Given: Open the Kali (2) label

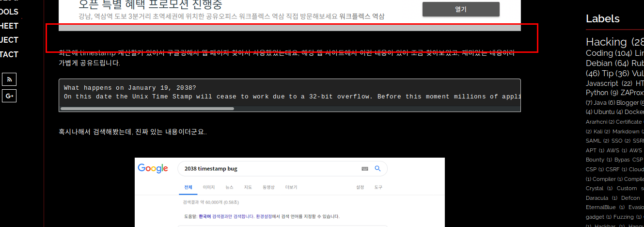Looking at the screenshot, I should pos(601,131).
